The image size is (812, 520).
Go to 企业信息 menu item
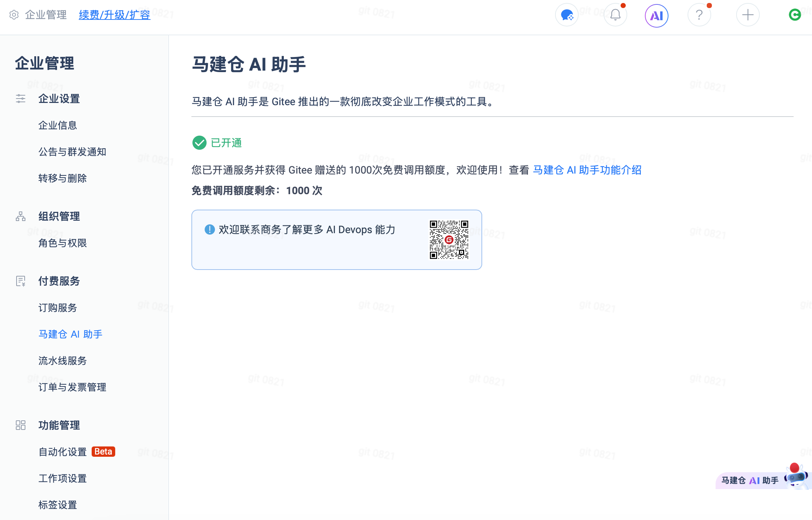pyautogui.click(x=58, y=125)
